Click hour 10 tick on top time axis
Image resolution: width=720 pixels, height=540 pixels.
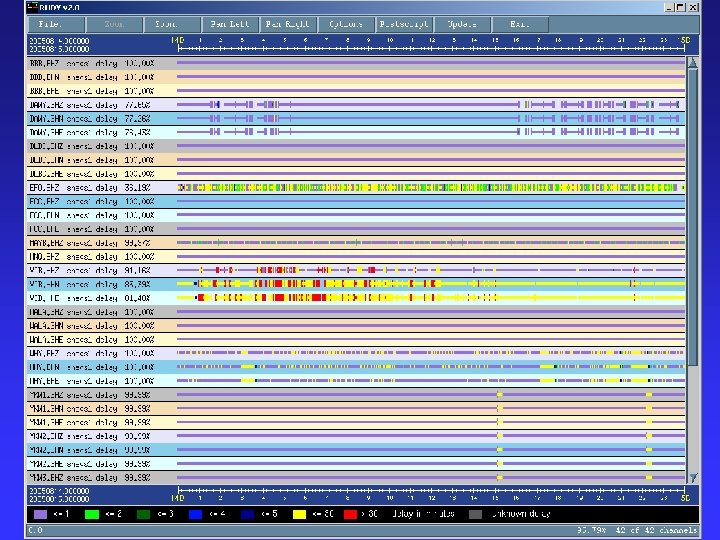click(390, 40)
